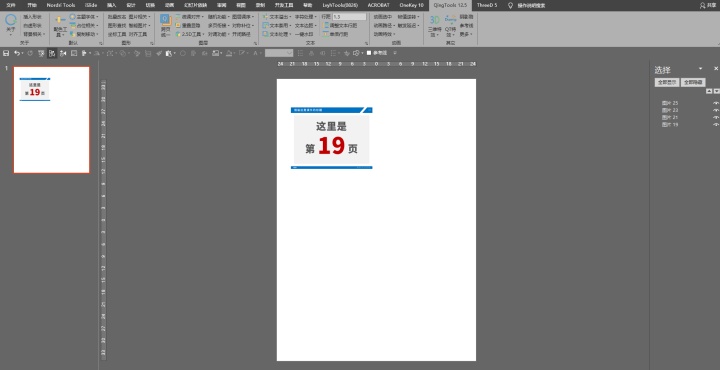Viewport: 720px width, 370px height.
Task: Switch to the OneKey 10 tab
Action: click(411, 6)
